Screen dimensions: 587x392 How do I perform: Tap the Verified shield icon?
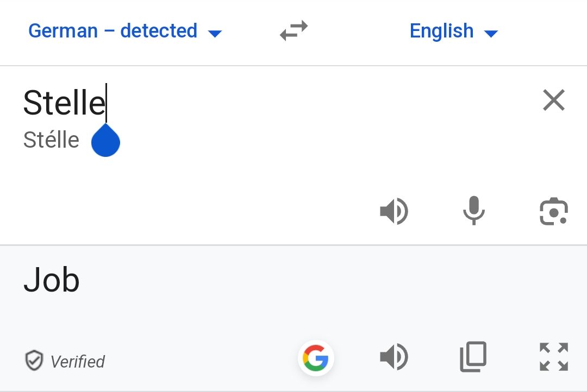34,361
